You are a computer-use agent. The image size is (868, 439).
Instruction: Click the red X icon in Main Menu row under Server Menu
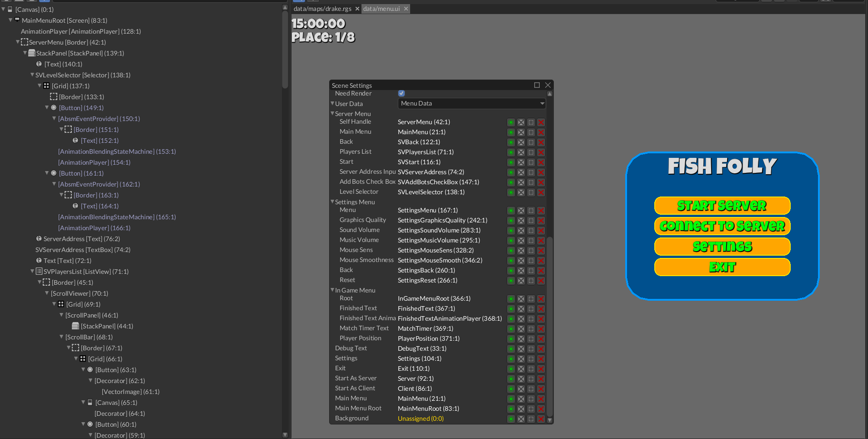541,132
